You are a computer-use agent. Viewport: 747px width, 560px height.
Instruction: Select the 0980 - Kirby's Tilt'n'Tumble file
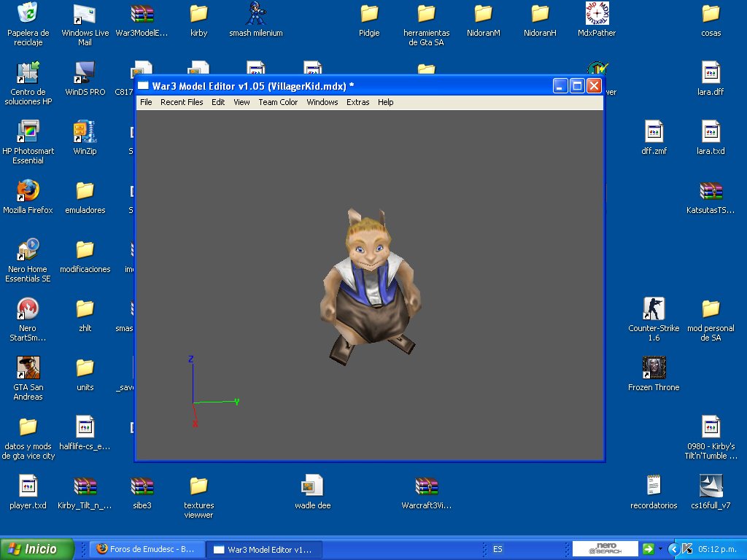(x=711, y=437)
